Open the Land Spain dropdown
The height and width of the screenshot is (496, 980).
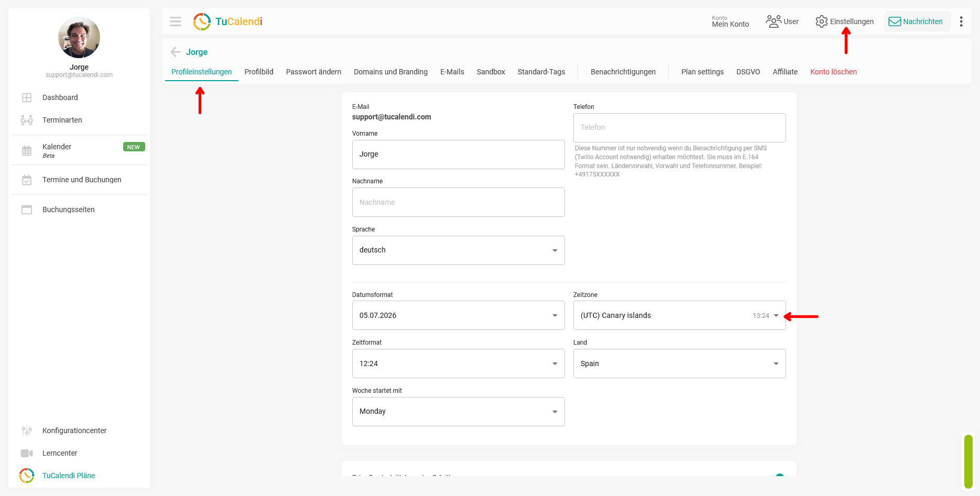(679, 363)
